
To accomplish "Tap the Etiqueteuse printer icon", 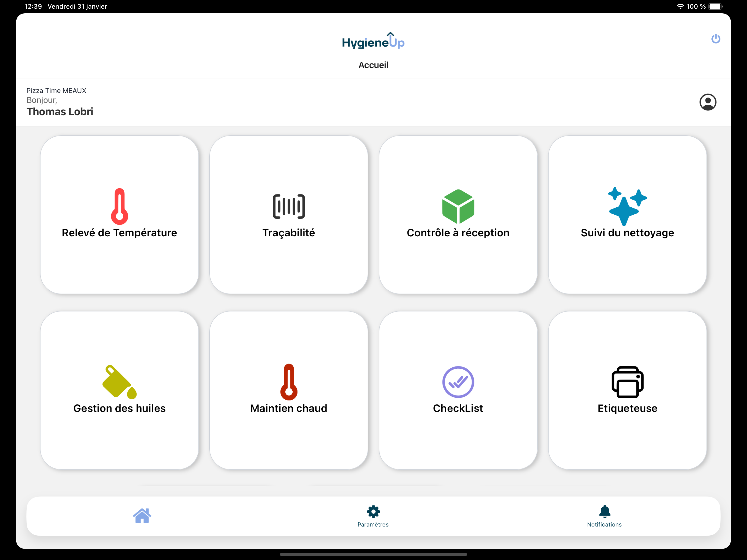I will point(627,382).
